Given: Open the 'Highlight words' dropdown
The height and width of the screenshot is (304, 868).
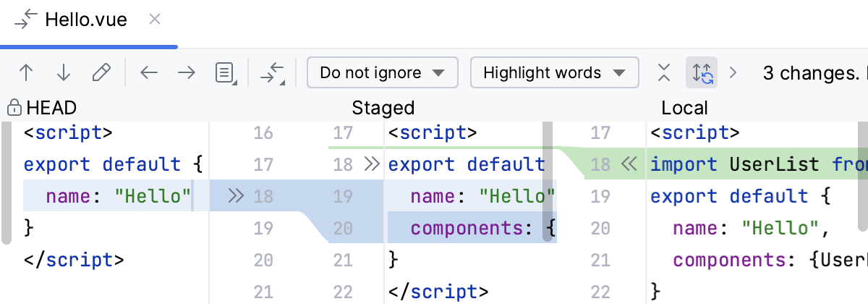Looking at the screenshot, I should [554, 72].
